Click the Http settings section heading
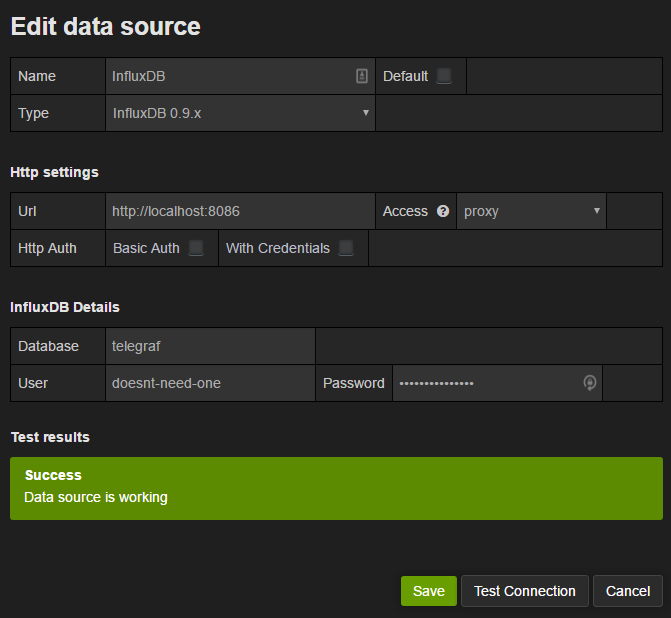 click(54, 172)
